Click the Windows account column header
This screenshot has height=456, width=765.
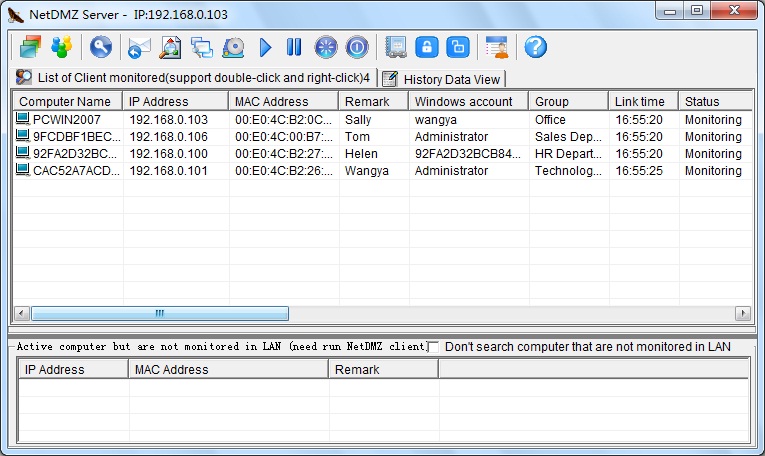point(468,101)
